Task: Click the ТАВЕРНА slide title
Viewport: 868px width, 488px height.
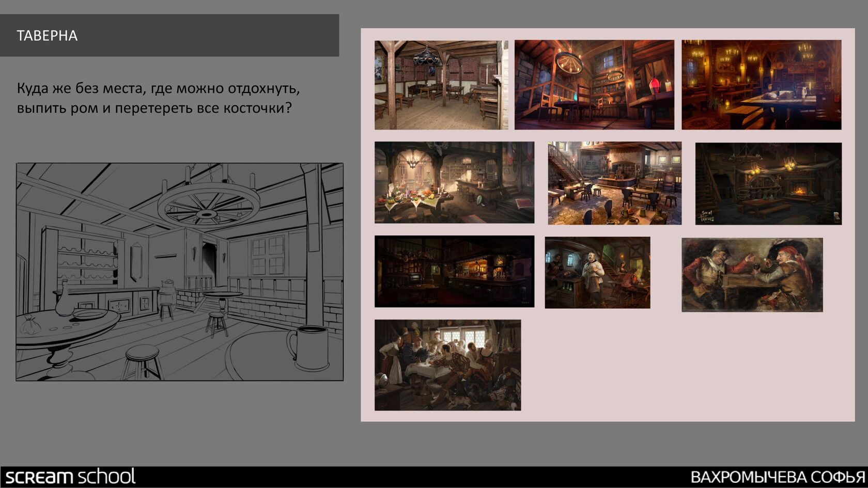Action: (x=47, y=36)
